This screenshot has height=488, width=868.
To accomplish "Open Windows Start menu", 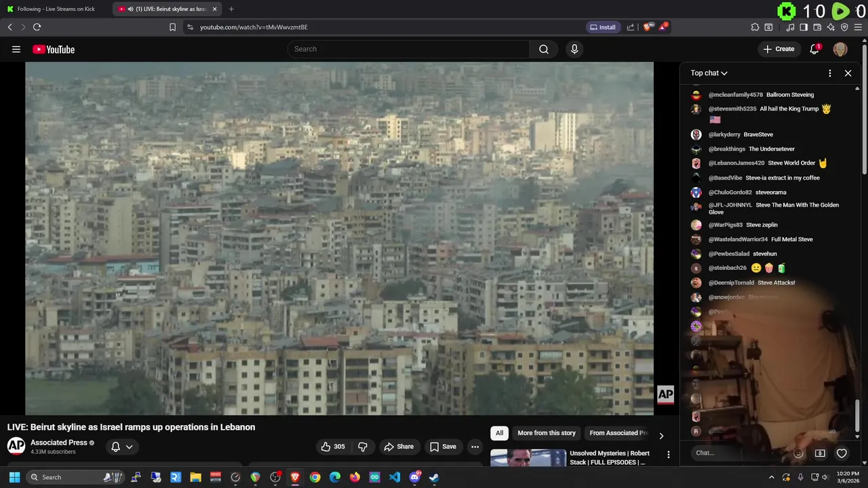I will pos(14,477).
